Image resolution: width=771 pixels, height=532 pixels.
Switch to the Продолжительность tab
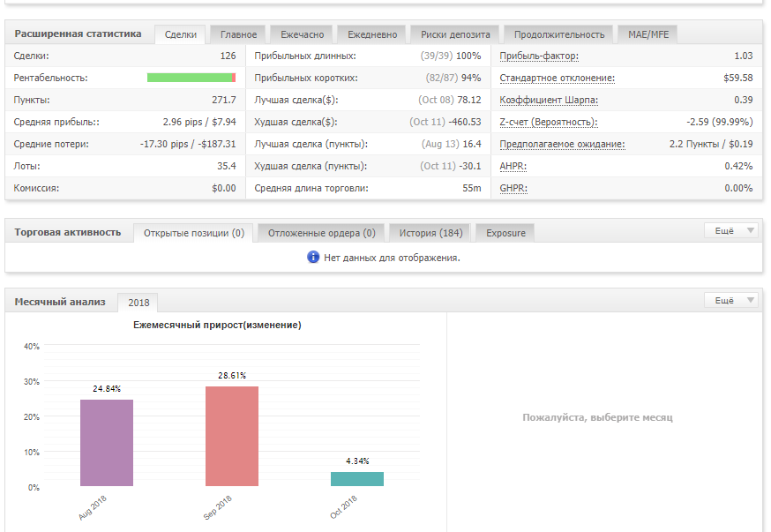pos(559,34)
